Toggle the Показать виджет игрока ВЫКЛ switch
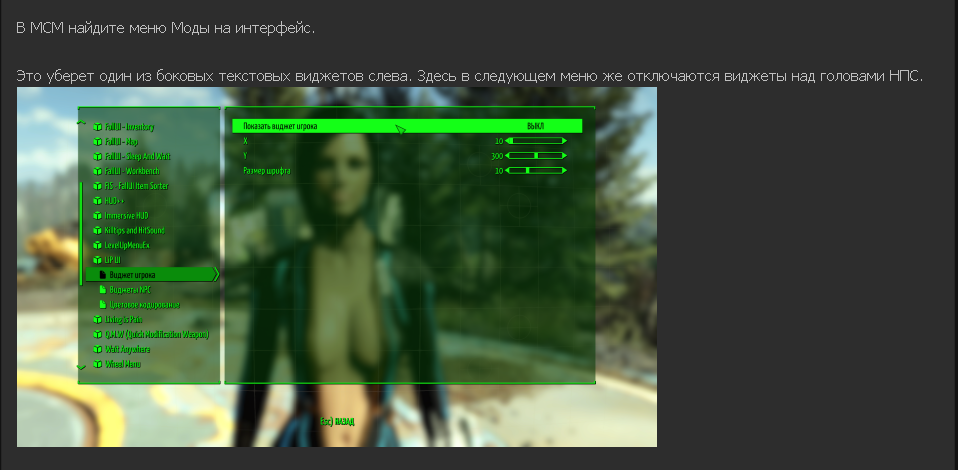This screenshot has width=958, height=470. click(535, 127)
